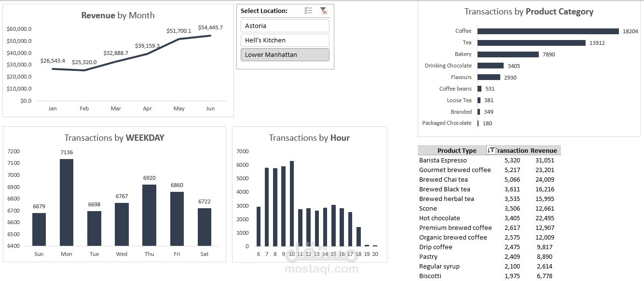
Task: Click the Bakery bar in category chart
Action: tap(508, 54)
